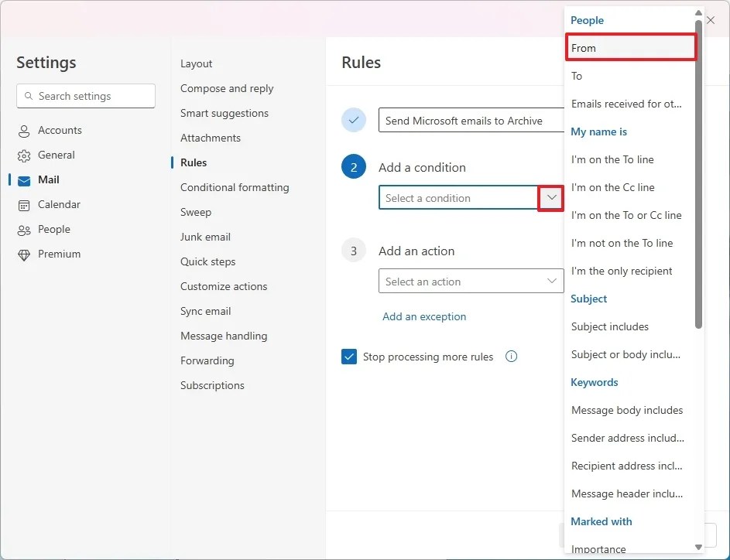Open Accounts settings in sidebar
Image resolution: width=730 pixels, height=560 pixels.
pyautogui.click(x=57, y=130)
